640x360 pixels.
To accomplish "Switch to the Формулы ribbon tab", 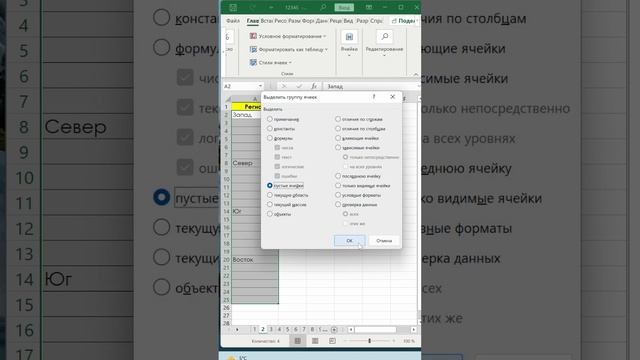I will point(308,20).
